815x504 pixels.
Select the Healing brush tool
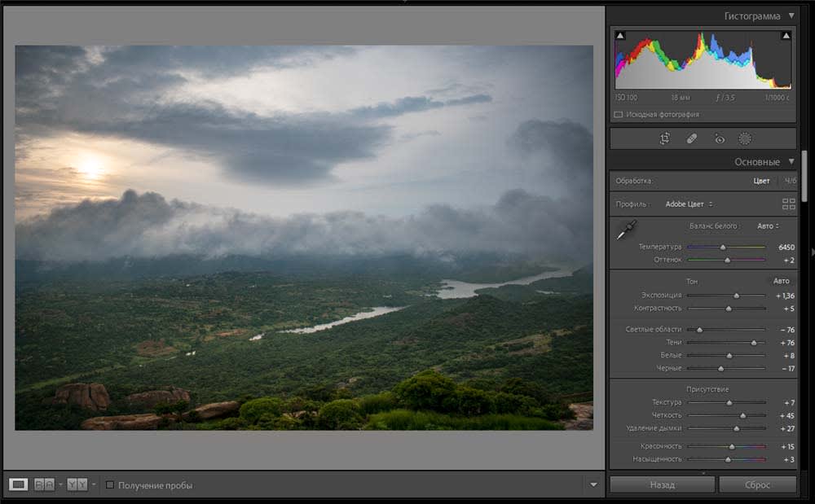(692, 138)
